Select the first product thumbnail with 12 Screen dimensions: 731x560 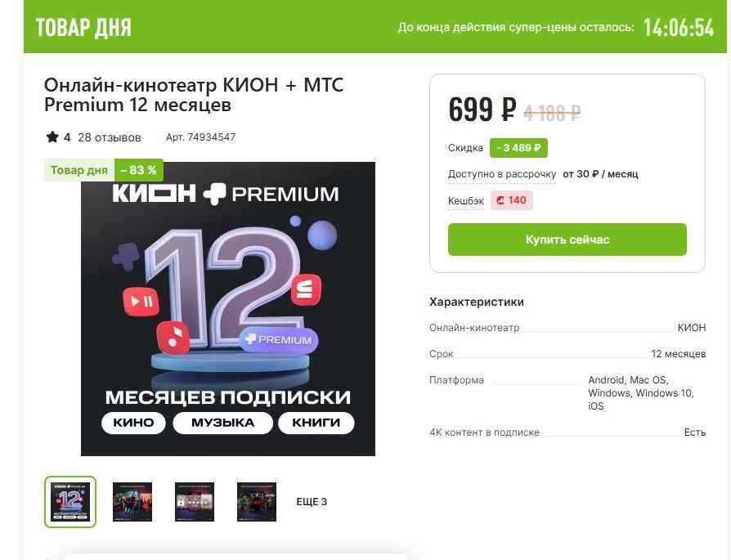pyautogui.click(x=70, y=502)
